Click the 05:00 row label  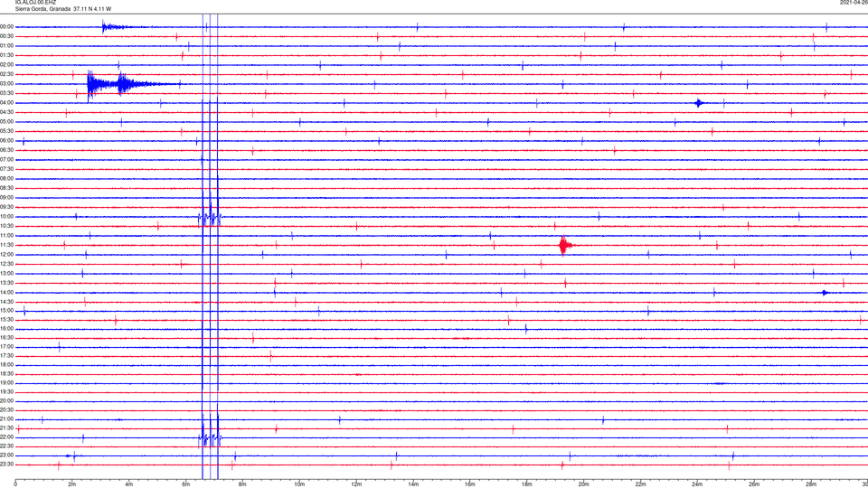tap(7, 122)
